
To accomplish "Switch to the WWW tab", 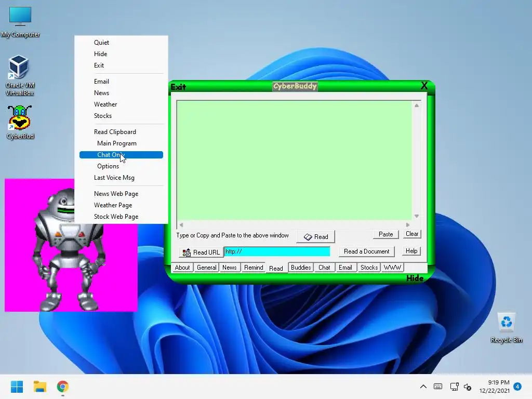I will (392, 268).
